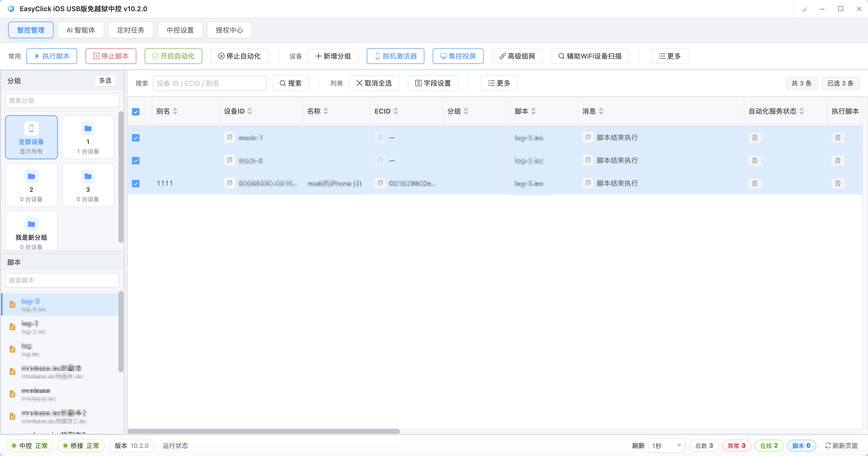Open 集控投屏 screen mirroring
The image size is (868, 456).
458,56
